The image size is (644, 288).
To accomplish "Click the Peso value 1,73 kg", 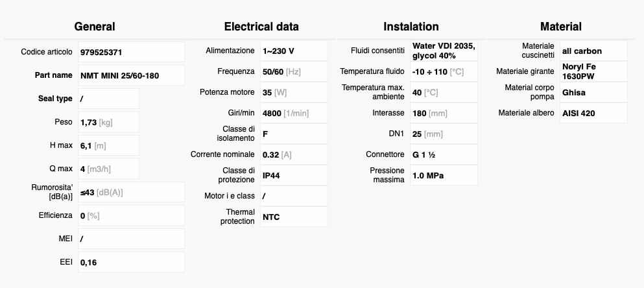I will click(x=108, y=122).
